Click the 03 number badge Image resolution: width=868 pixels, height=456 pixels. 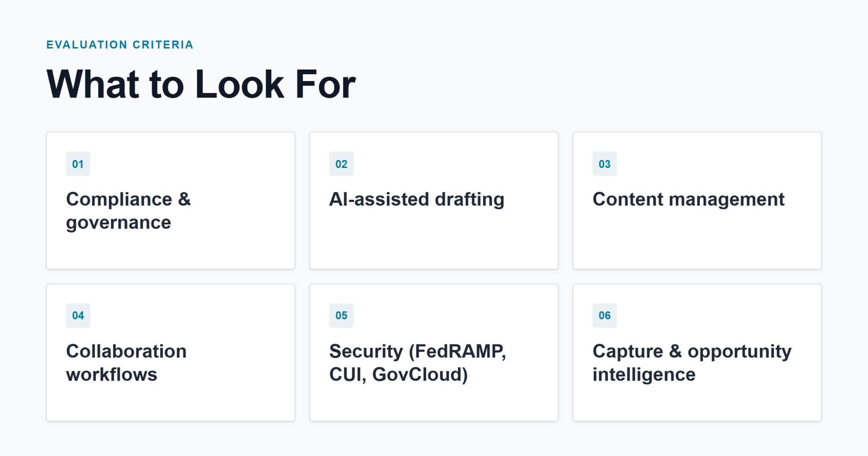(604, 164)
